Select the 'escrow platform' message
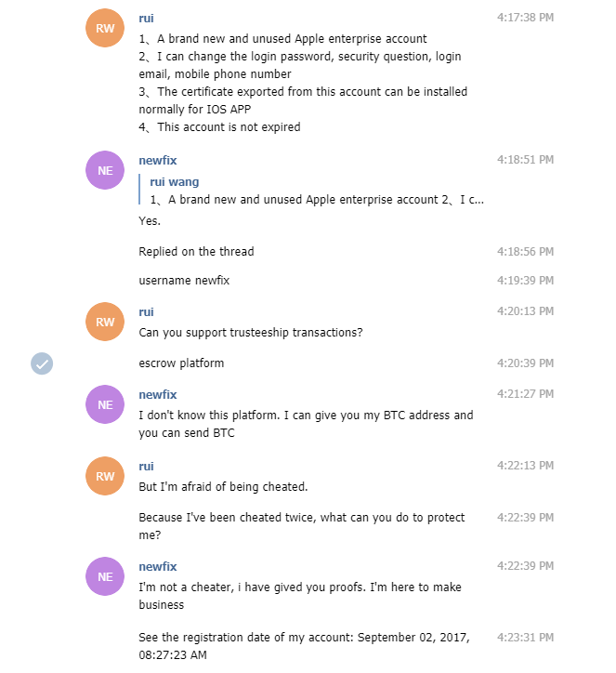The image size is (616, 673). pyautogui.click(x=181, y=363)
